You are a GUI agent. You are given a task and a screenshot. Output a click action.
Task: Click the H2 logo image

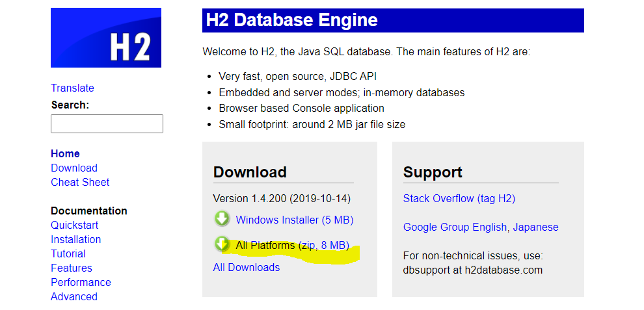click(x=106, y=38)
